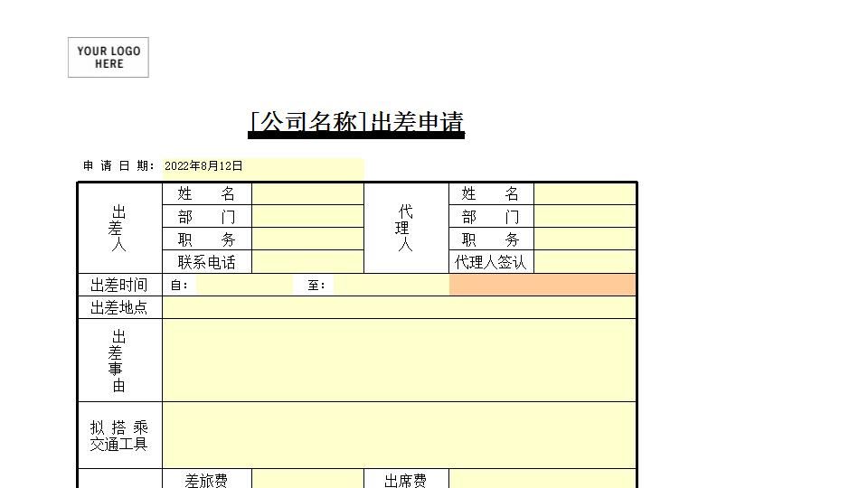The height and width of the screenshot is (488, 868).
Task: Select the 至: label
Action: (316, 286)
